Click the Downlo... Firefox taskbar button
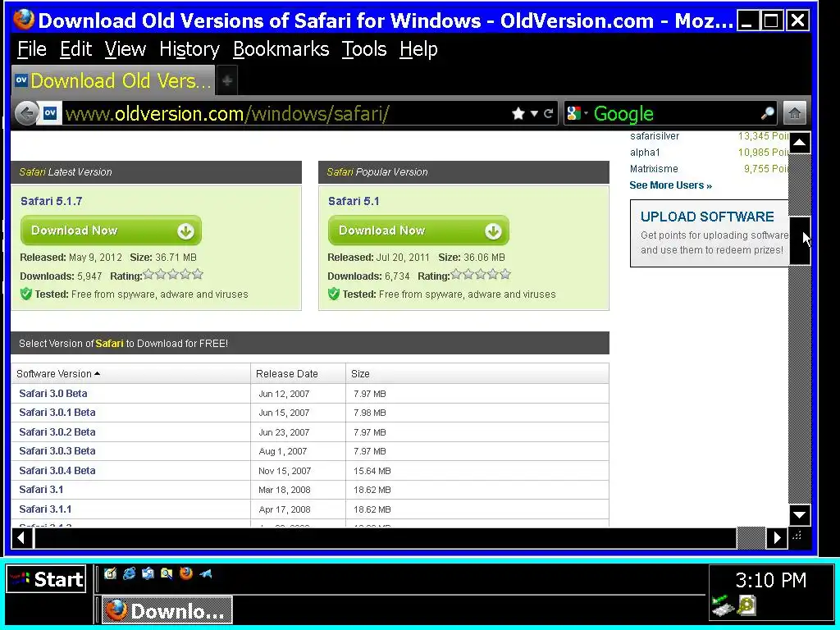 tap(167, 610)
